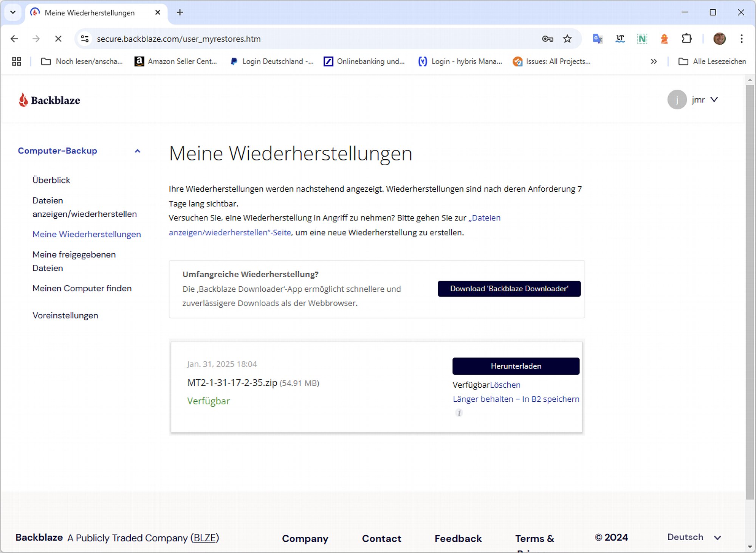
Task: Open the green N extension icon
Action: coord(642,39)
